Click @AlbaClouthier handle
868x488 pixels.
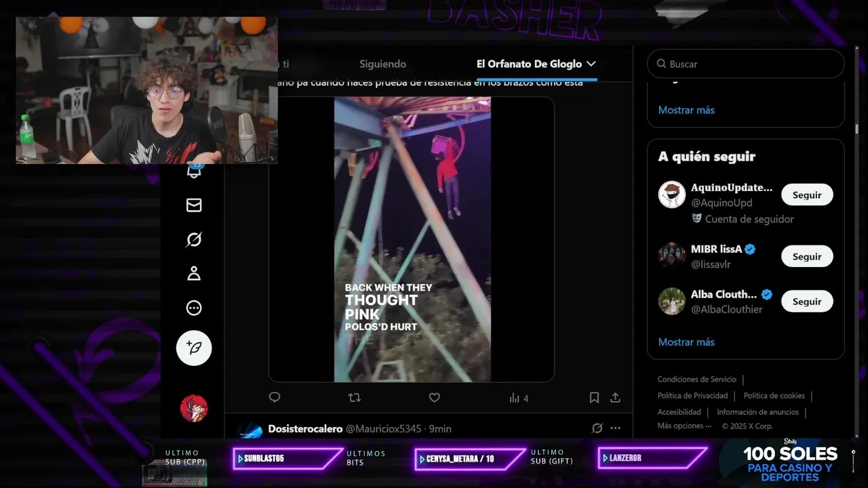tap(726, 309)
